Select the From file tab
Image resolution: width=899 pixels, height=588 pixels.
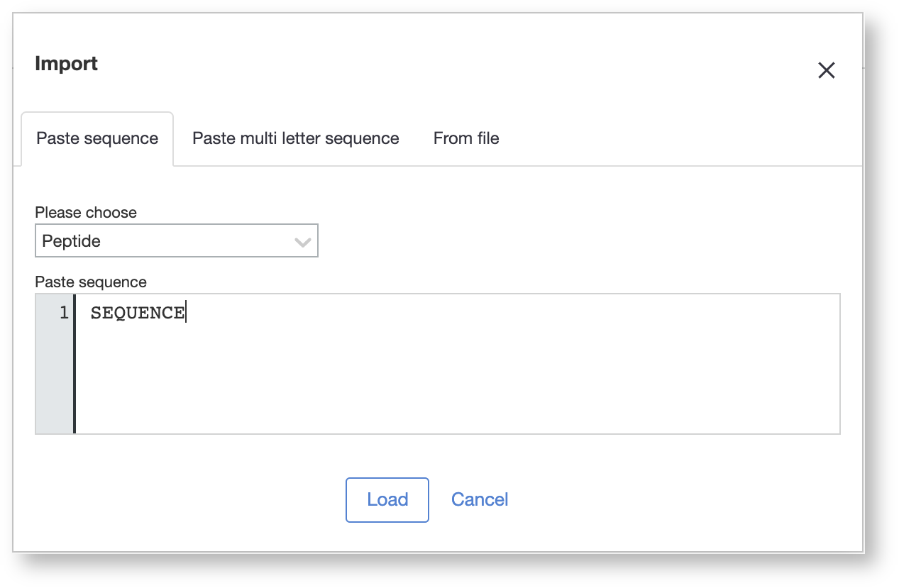tap(466, 138)
